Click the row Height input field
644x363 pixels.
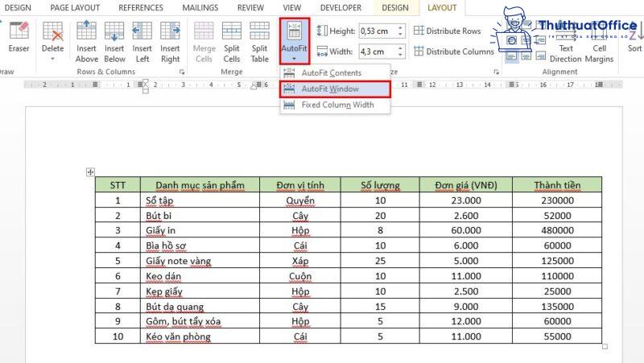378,31
